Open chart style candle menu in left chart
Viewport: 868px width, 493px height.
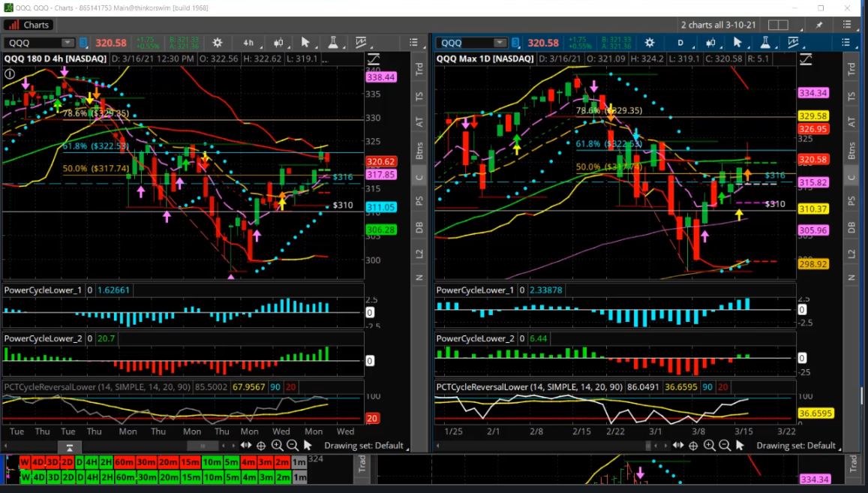(278, 43)
